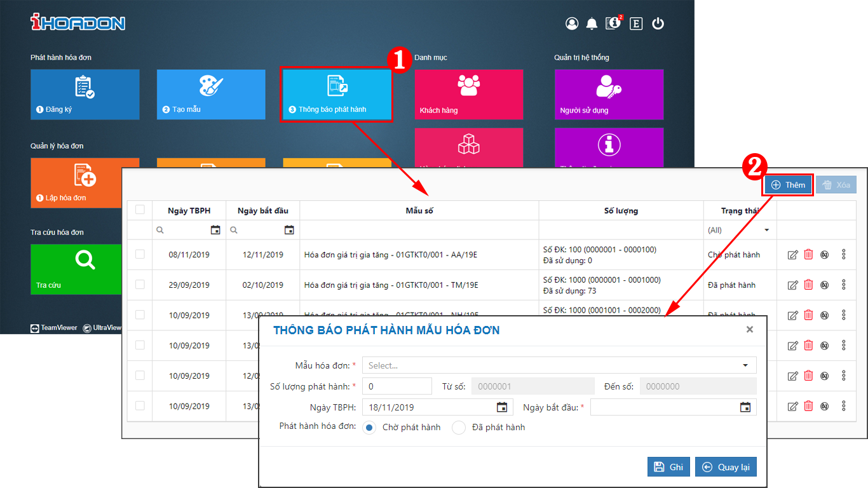The height and width of the screenshot is (488, 868).
Task: Toggle select-all checkbox in table header
Action: (140, 210)
